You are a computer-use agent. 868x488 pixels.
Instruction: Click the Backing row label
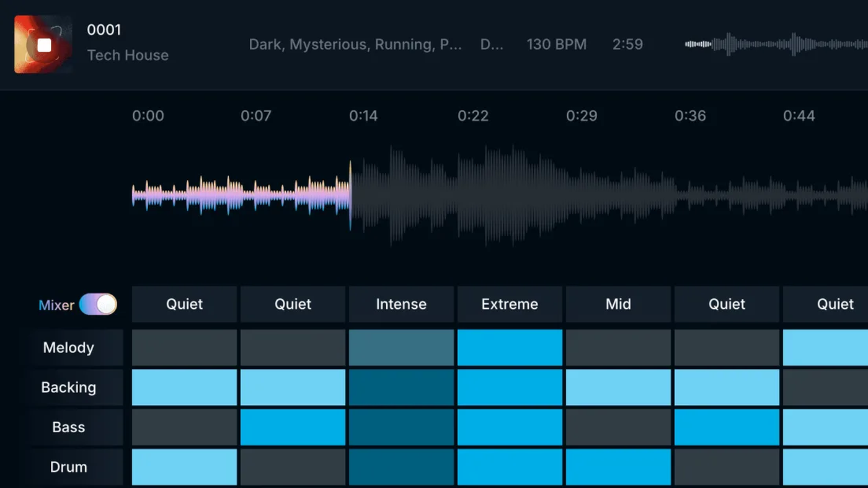(x=68, y=388)
